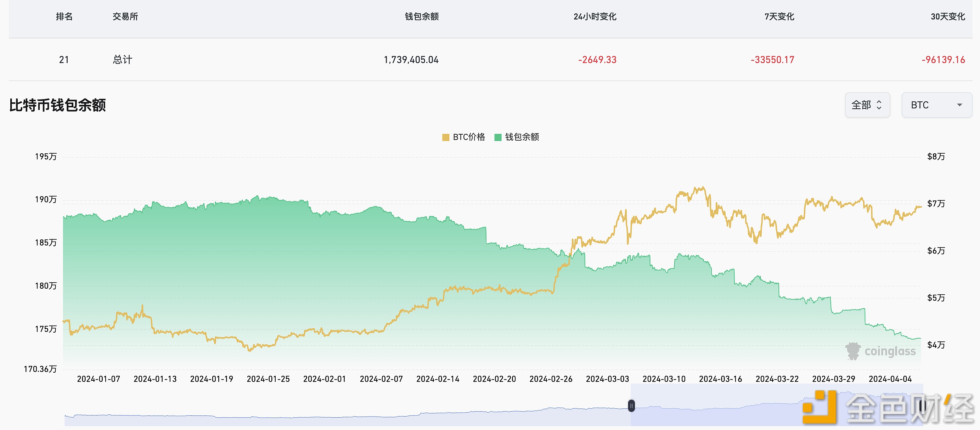The image size is (980, 430).
Task: Click the 交易所 column header
Action: (x=125, y=17)
